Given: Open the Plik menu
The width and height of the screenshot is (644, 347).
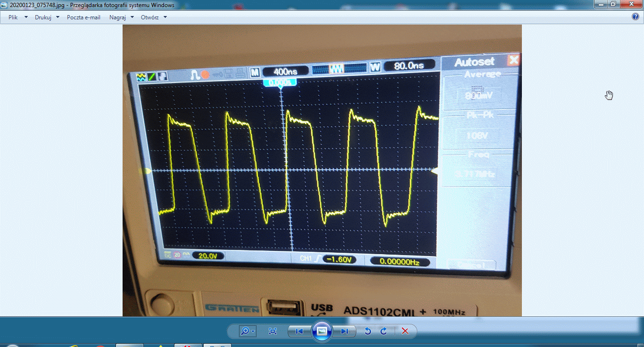Looking at the screenshot, I should [x=13, y=17].
